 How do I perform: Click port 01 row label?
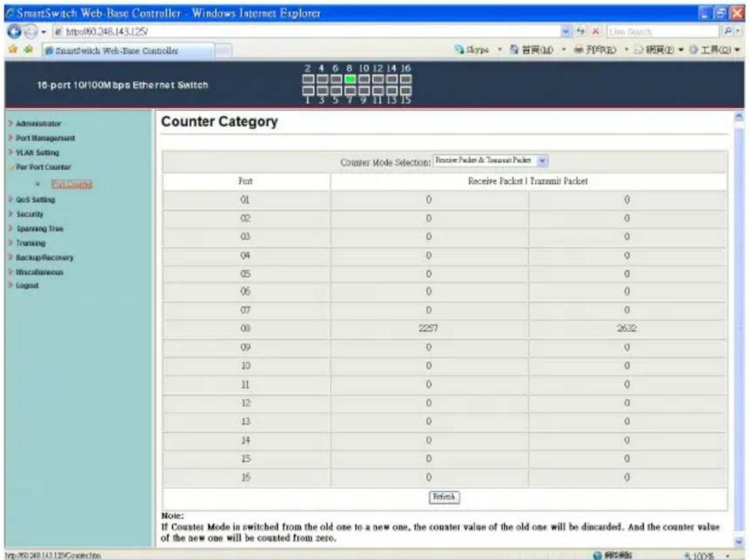(x=245, y=199)
